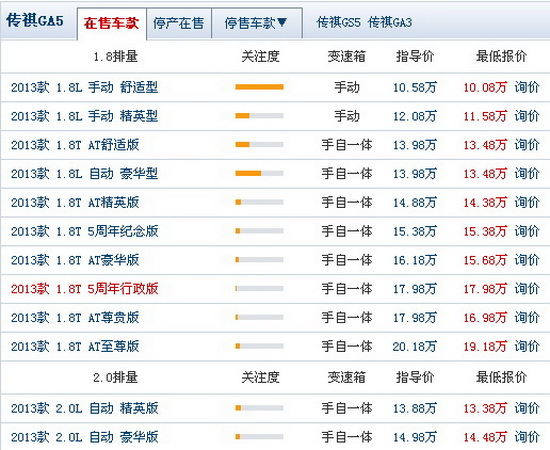Click attention bar for 1.8L 手动 舒适型
Screen dimensions: 550x450
click(259, 87)
